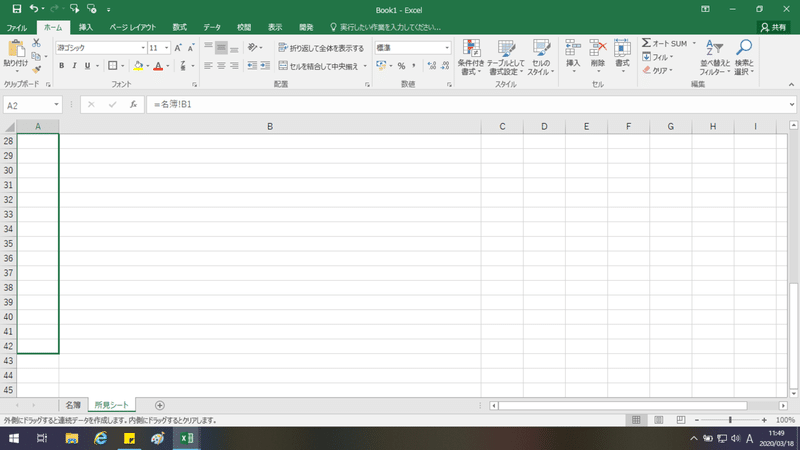Click the formula bar containing =名簿!B1
The image size is (800, 450).
click(x=467, y=105)
